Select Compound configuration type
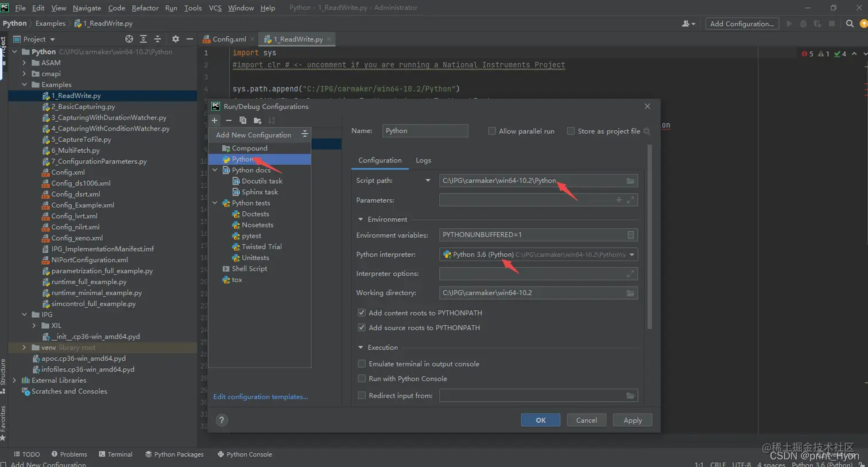The image size is (868, 467). pos(249,148)
